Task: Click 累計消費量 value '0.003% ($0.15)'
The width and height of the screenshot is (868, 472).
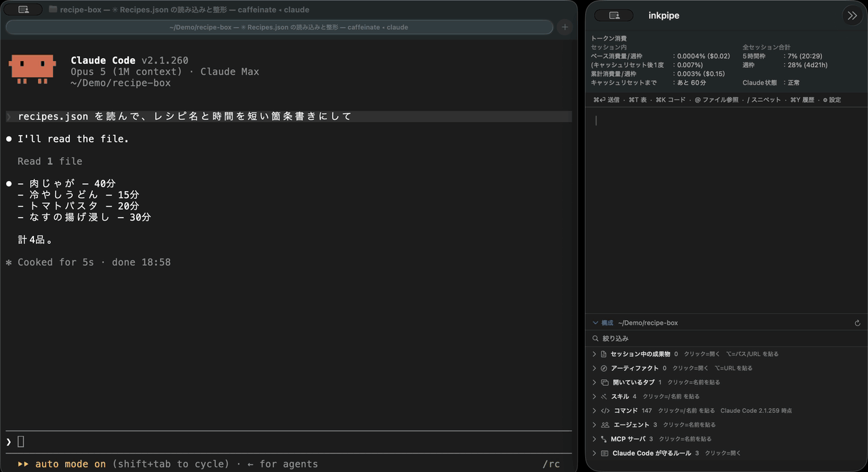Action: [701, 74]
